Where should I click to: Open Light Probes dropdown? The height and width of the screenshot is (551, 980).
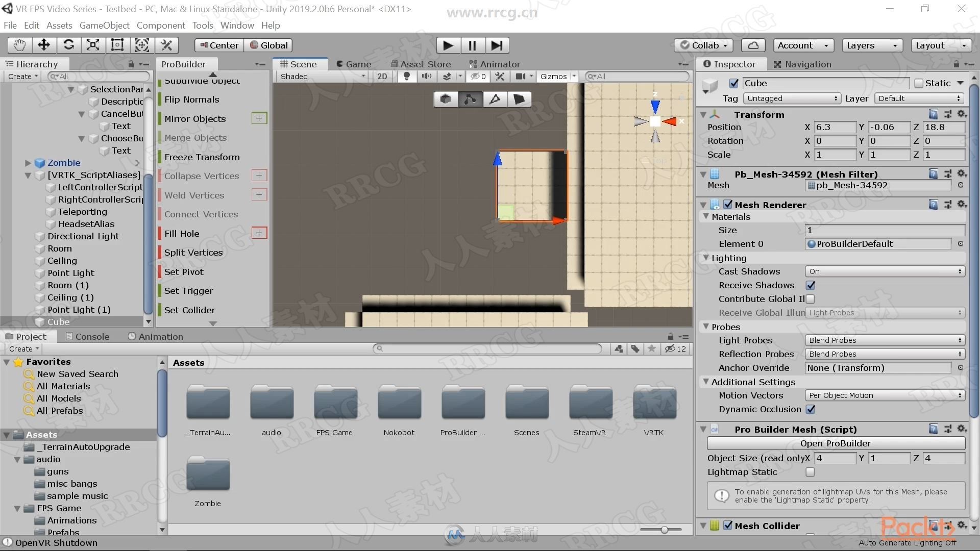tap(885, 340)
